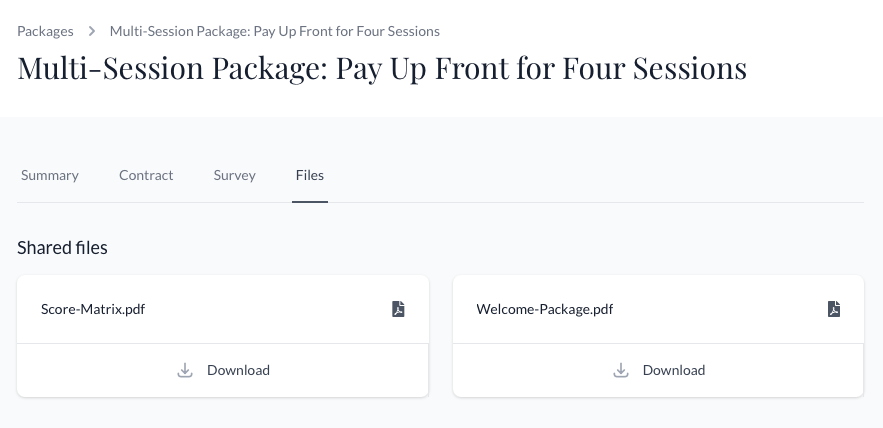Open the Summary tab
This screenshot has height=428, width=883.
click(x=50, y=175)
